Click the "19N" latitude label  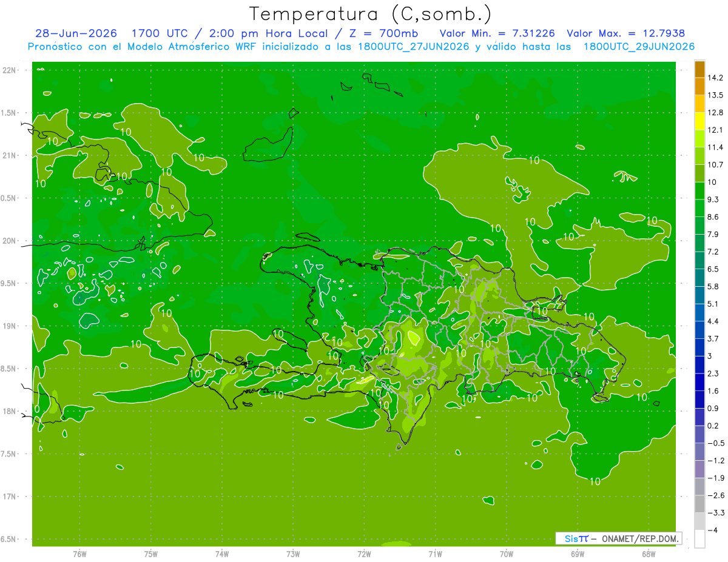(10, 326)
